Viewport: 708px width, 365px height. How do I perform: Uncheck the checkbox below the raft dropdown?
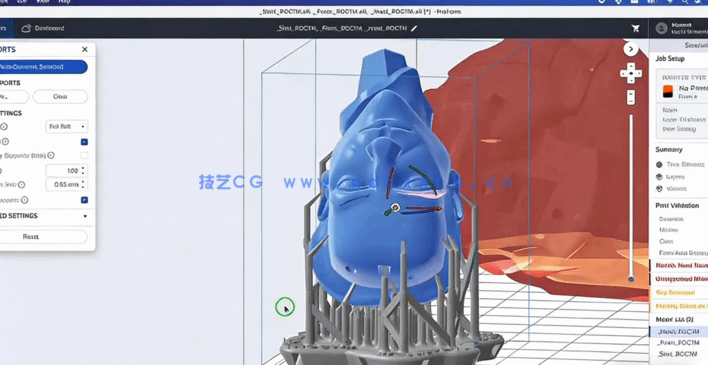tap(84, 142)
